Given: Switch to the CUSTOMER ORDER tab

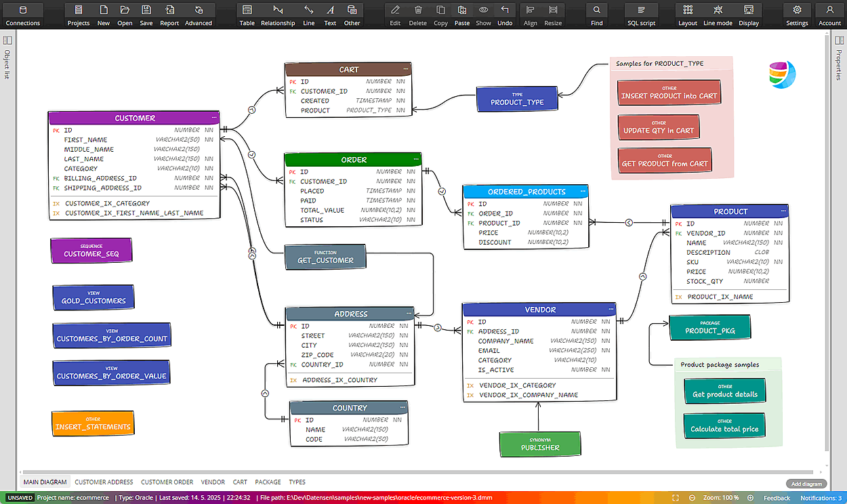Looking at the screenshot, I should (x=167, y=482).
